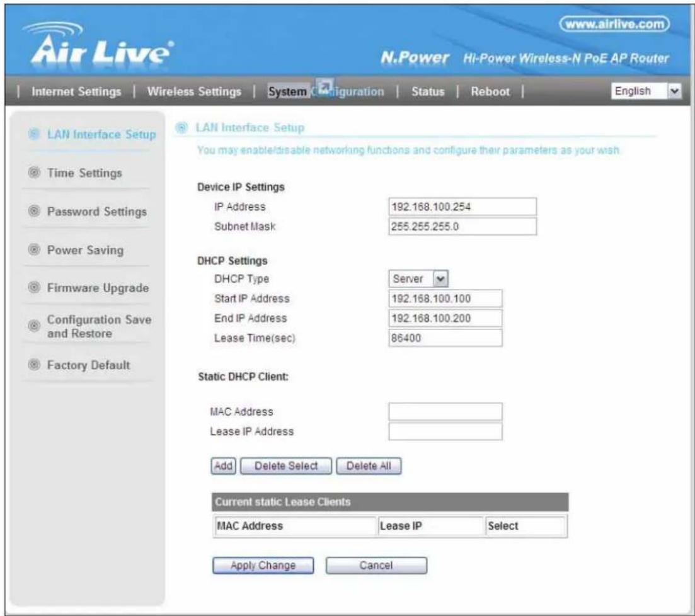Click the DHCP Type label
695x616 pixels.
point(241,279)
